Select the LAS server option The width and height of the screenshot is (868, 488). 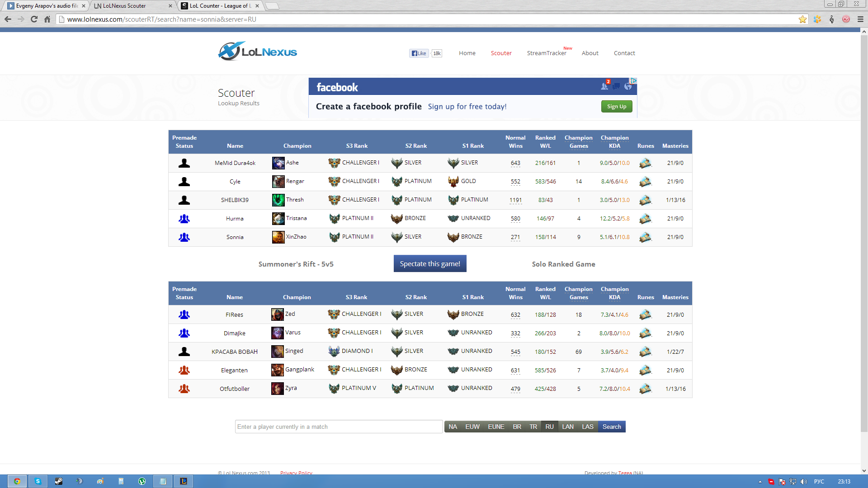tap(588, 427)
